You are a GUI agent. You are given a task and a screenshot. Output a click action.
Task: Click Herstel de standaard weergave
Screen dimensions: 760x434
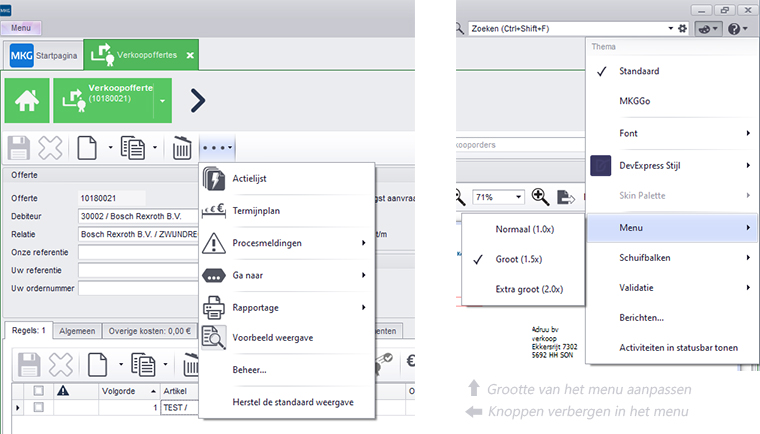click(285, 401)
